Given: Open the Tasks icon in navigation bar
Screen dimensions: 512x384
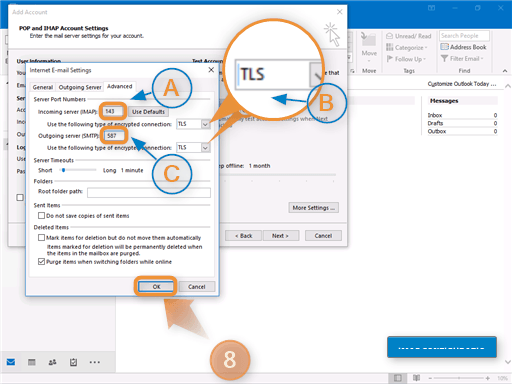Looking at the screenshot, I should [x=73, y=362].
